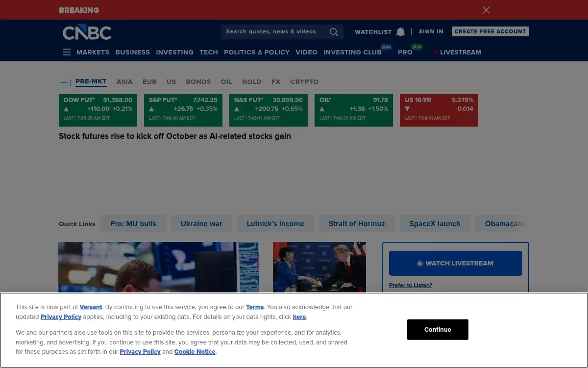Open the stock futures rise headline
The image size is (588, 368).
point(175,136)
